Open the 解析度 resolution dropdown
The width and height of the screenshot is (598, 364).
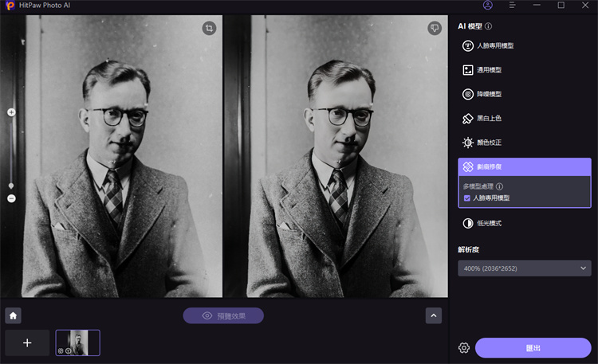(524, 268)
